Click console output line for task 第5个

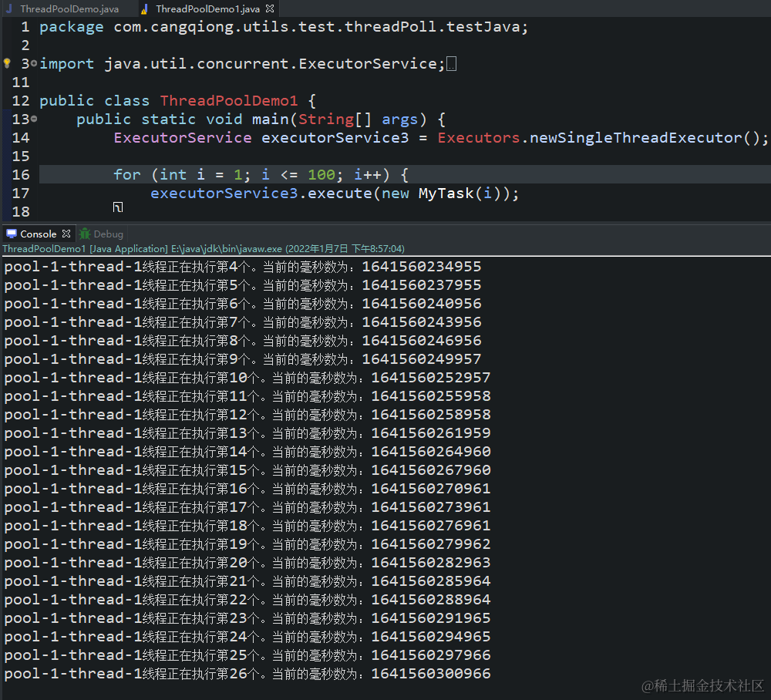pos(243,285)
